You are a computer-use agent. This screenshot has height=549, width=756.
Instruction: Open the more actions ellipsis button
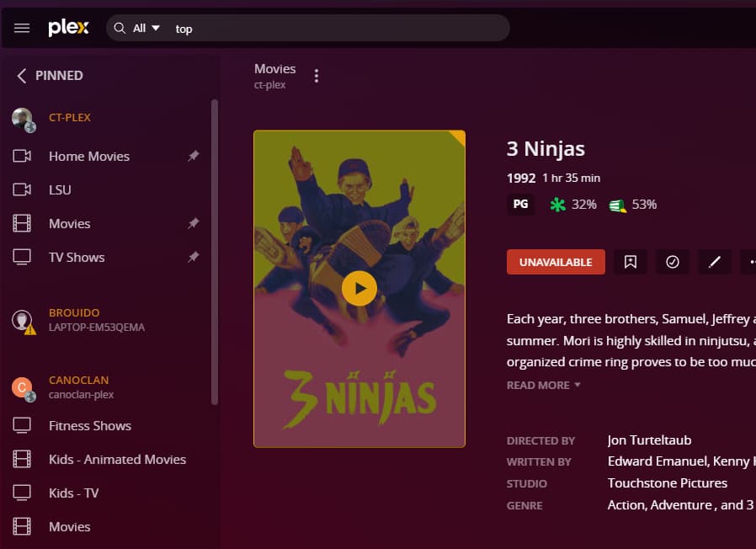coord(748,262)
